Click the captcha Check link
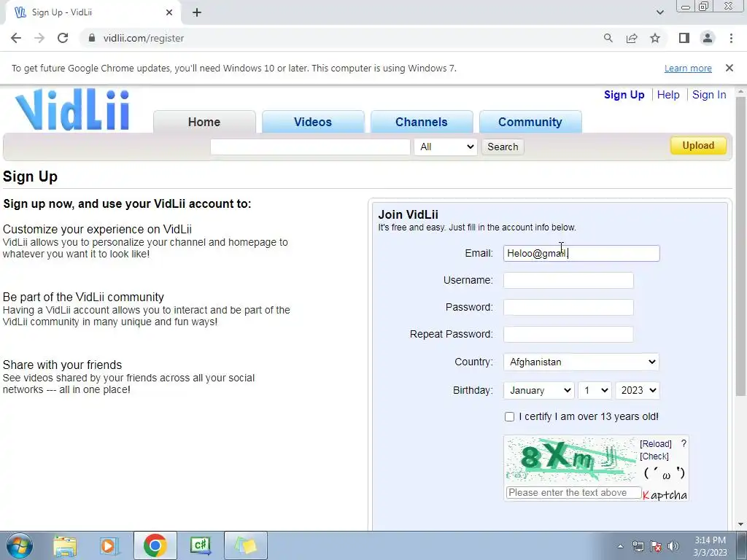The width and height of the screenshot is (747, 560). coord(654,456)
